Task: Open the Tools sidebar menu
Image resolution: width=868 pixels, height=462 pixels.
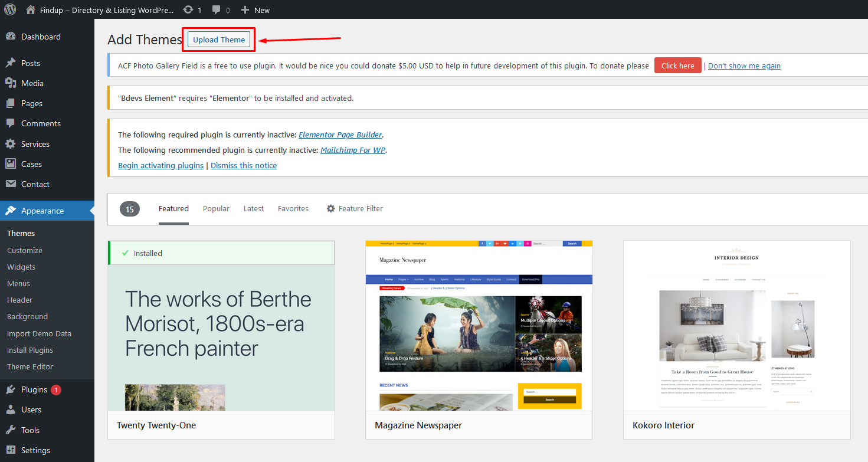Action: pos(30,430)
